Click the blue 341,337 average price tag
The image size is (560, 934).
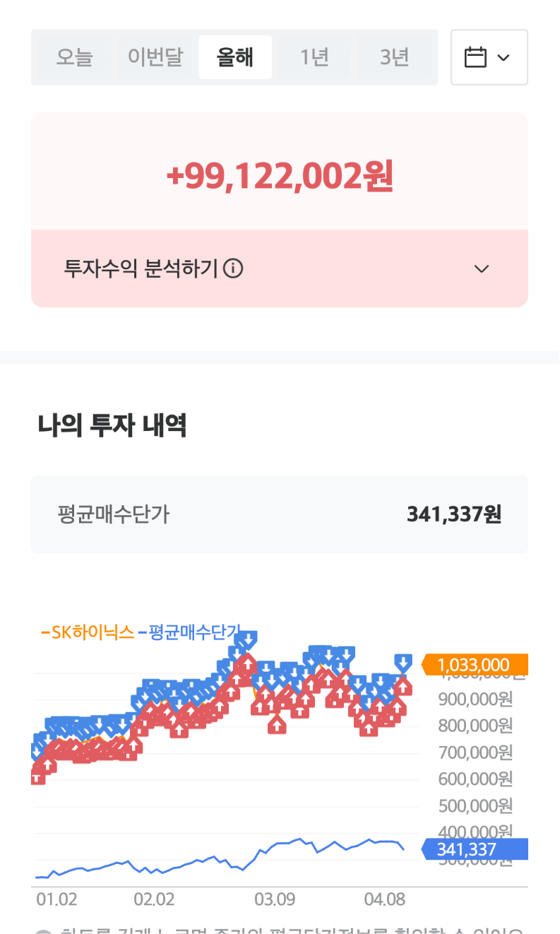[475, 849]
